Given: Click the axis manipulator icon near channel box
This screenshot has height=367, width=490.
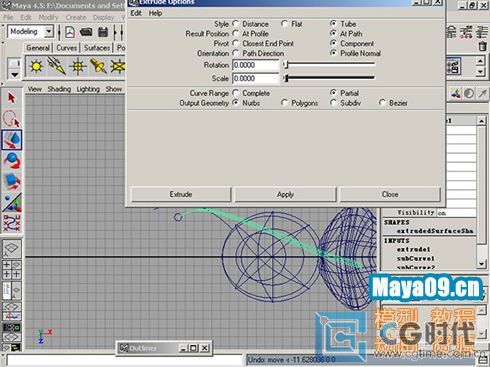Looking at the screenshot, I should click(x=456, y=94).
